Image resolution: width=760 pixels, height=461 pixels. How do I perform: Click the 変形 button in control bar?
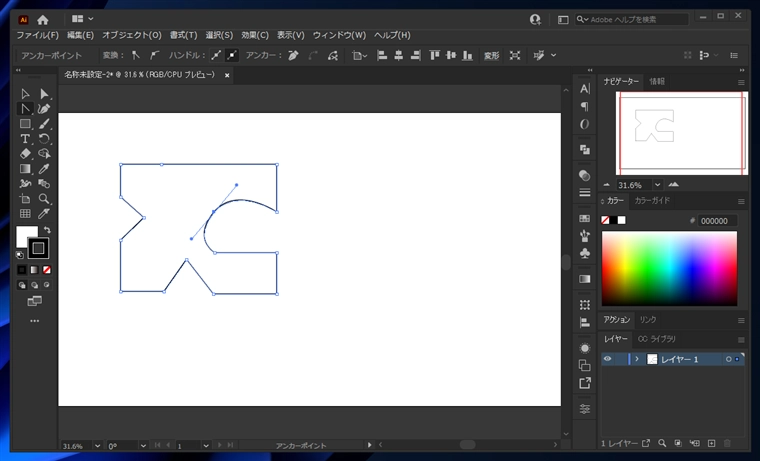(491, 56)
